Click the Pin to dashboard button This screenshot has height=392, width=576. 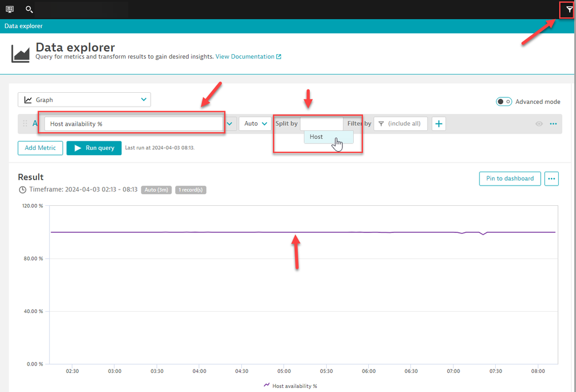510,179
